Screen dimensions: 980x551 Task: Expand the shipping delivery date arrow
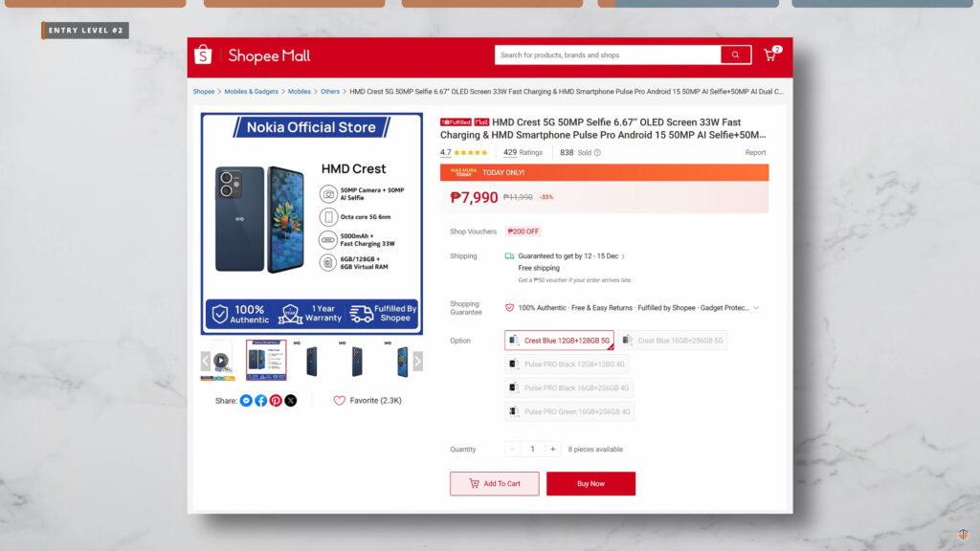click(623, 256)
